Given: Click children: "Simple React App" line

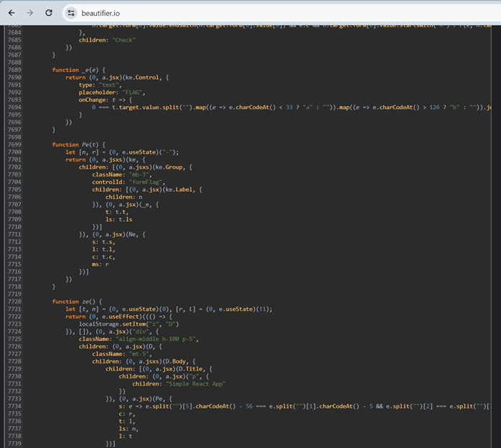Looking at the screenshot, I should coord(179,384).
